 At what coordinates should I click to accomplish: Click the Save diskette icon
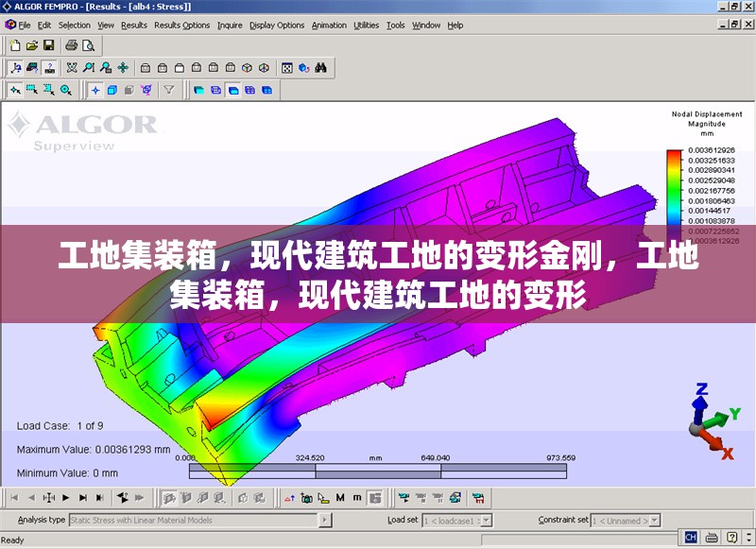point(47,44)
